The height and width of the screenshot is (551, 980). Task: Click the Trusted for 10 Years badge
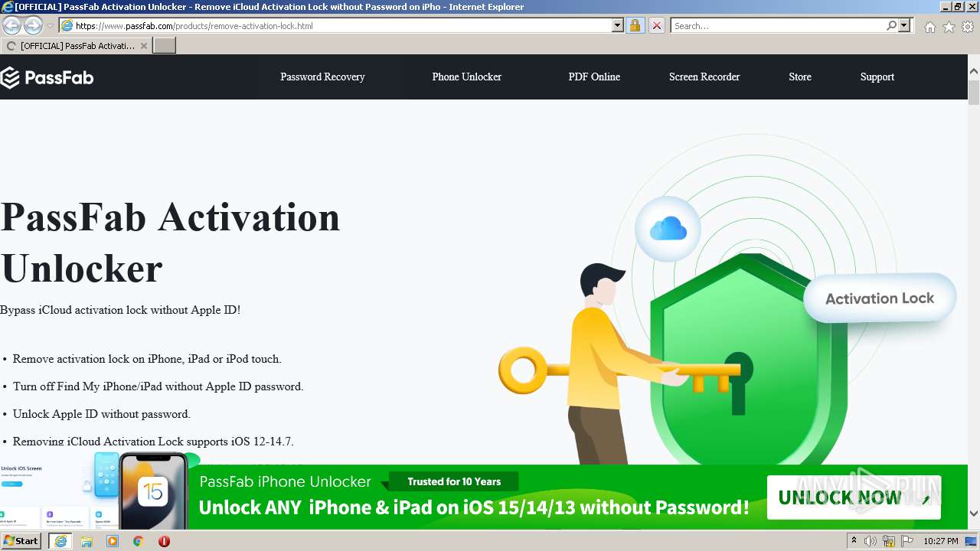pyautogui.click(x=454, y=481)
